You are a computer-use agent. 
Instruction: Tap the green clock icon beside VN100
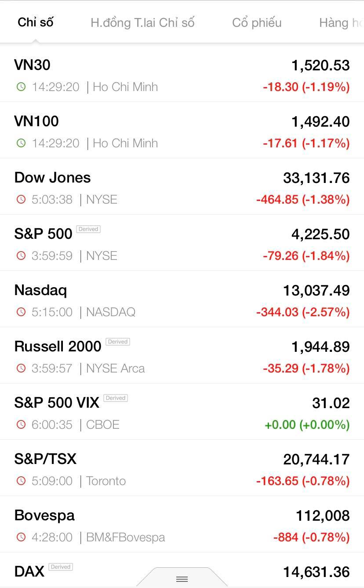coord(21,143)
